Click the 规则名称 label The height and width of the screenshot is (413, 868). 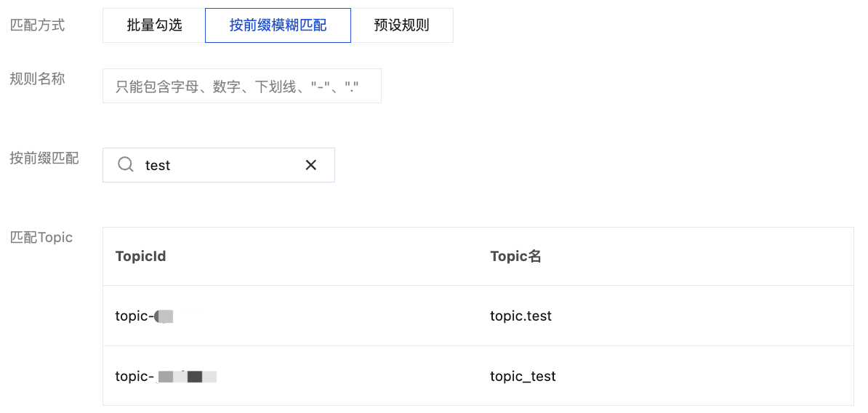click(x=37, y=79)
